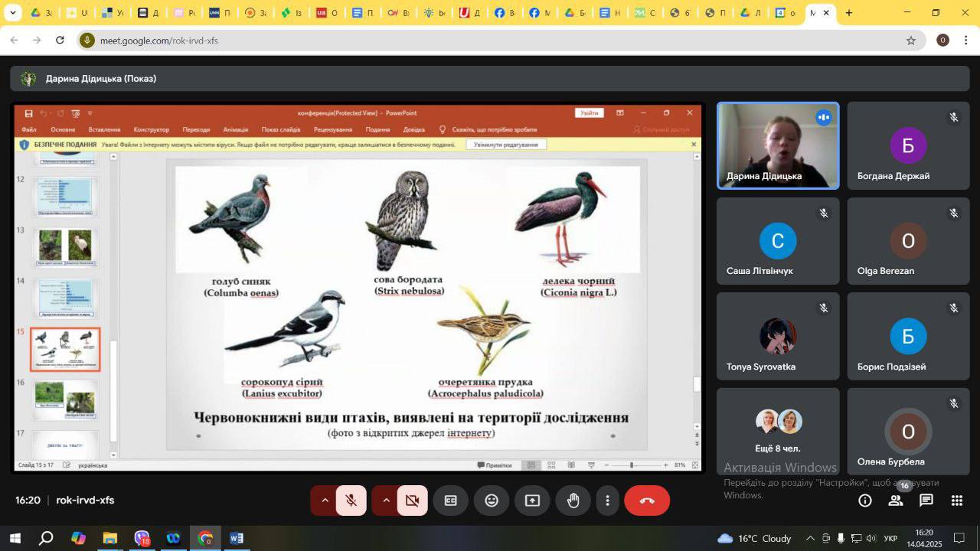Open more options three-dot menu

(x=608, y=500)
